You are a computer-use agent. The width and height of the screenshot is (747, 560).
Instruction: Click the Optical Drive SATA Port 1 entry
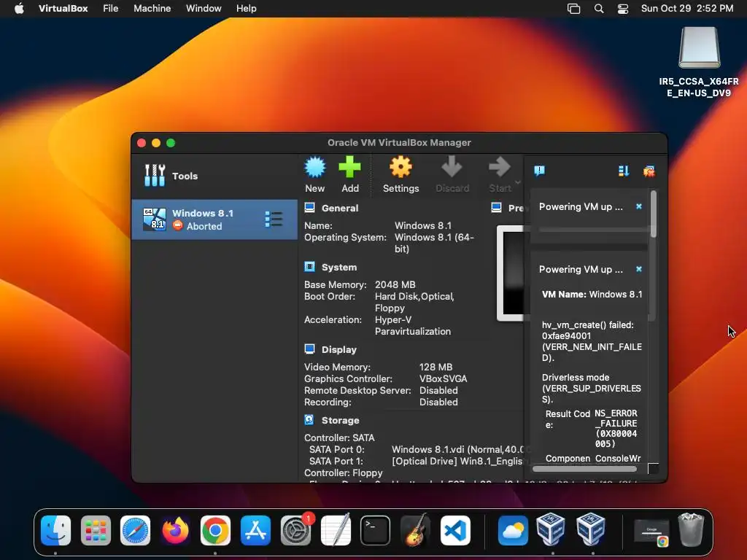[457, 461]
